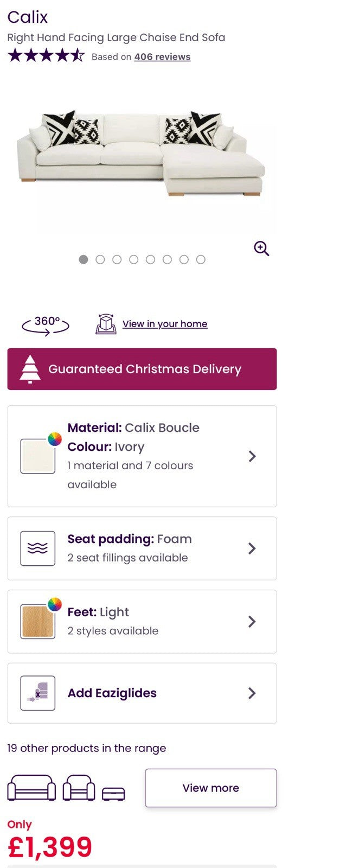
Task: Click the Christmas tree icon in banner
Action: (x=30, y=369)
